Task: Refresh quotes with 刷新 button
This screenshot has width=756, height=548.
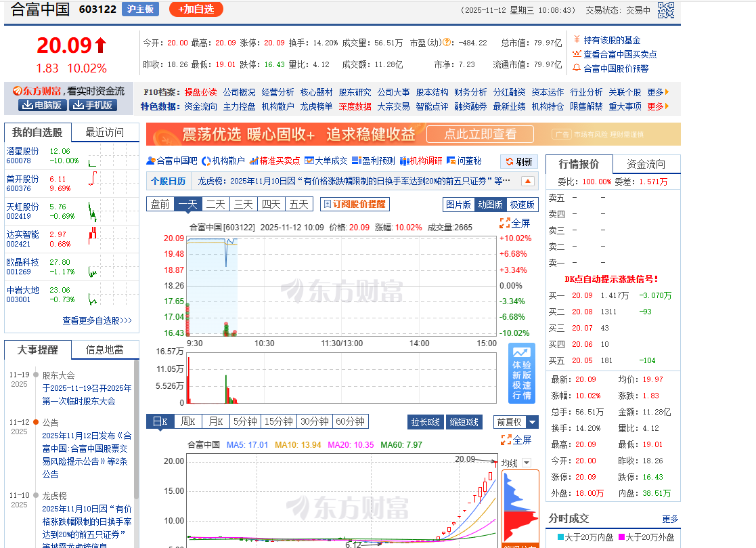Action: point(519,162)
